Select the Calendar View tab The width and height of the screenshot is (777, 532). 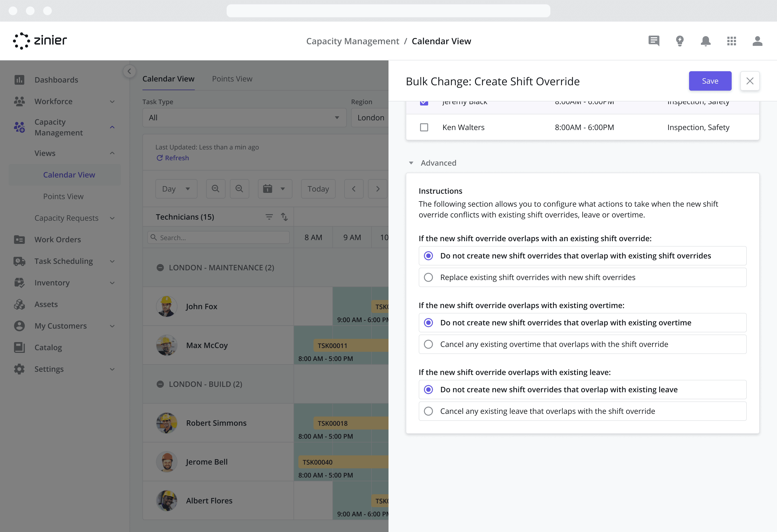(x=168, y=79)
